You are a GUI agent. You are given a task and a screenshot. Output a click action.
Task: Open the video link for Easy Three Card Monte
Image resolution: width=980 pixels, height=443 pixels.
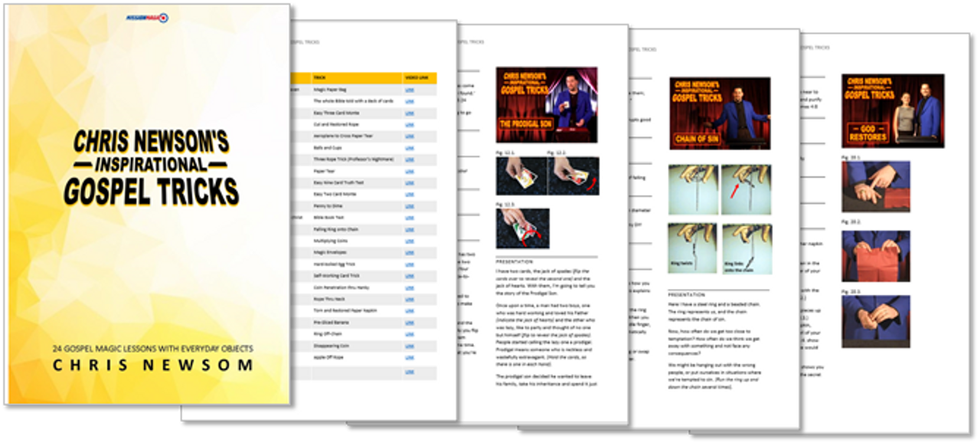tap(410, 113)
